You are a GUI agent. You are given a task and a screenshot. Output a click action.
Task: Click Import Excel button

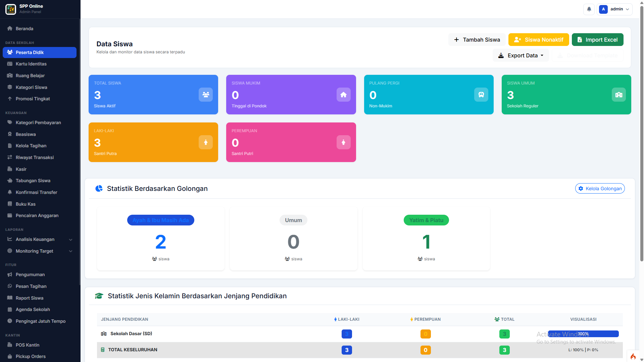tap(597, 40)
